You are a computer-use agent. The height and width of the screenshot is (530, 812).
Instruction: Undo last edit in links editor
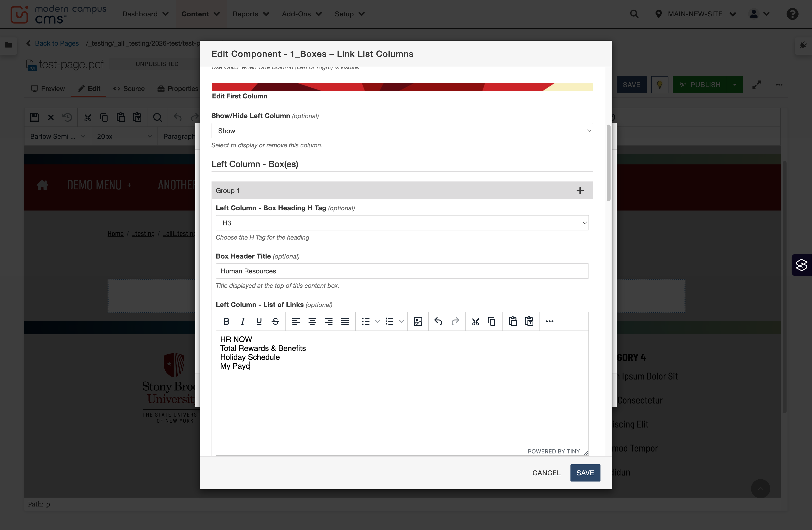point(438,321)
